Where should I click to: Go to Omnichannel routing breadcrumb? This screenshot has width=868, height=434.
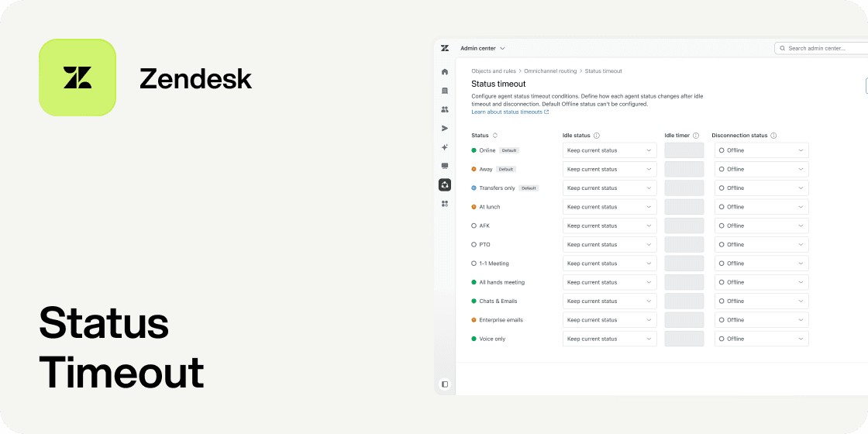pyautogui.click(x=550, y=71)
